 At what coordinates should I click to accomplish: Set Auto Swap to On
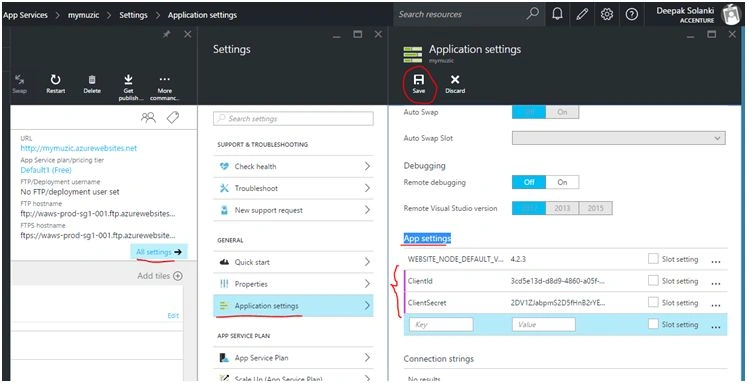563,112
